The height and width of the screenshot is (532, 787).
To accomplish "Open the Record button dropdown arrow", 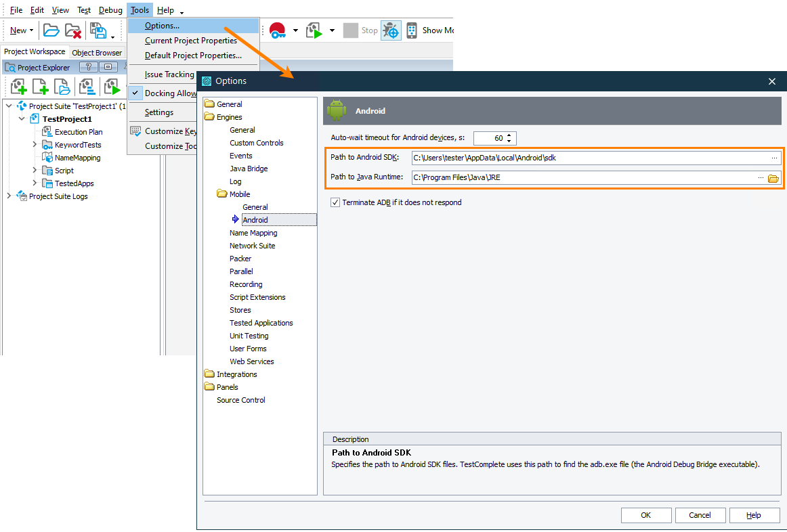I will coord(295,30).
